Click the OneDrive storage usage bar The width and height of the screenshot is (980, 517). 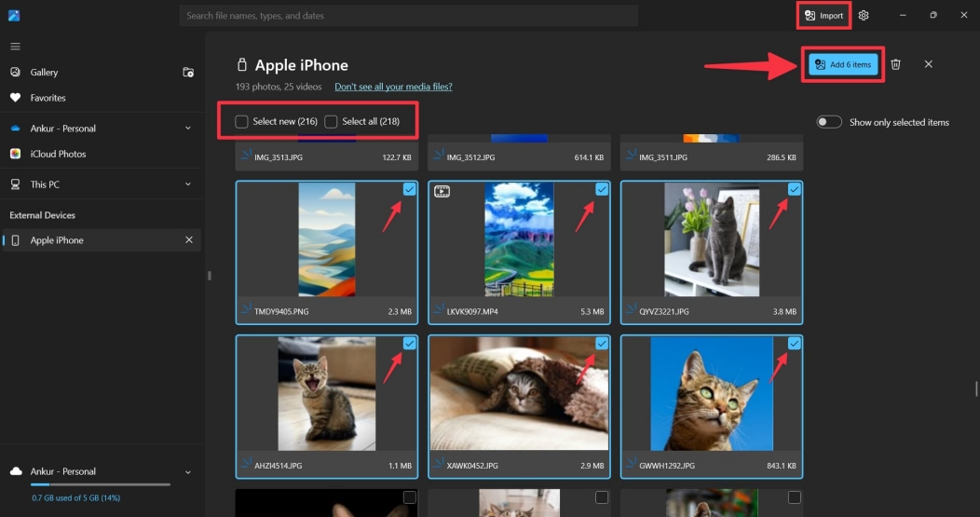(x=101, y=484)
